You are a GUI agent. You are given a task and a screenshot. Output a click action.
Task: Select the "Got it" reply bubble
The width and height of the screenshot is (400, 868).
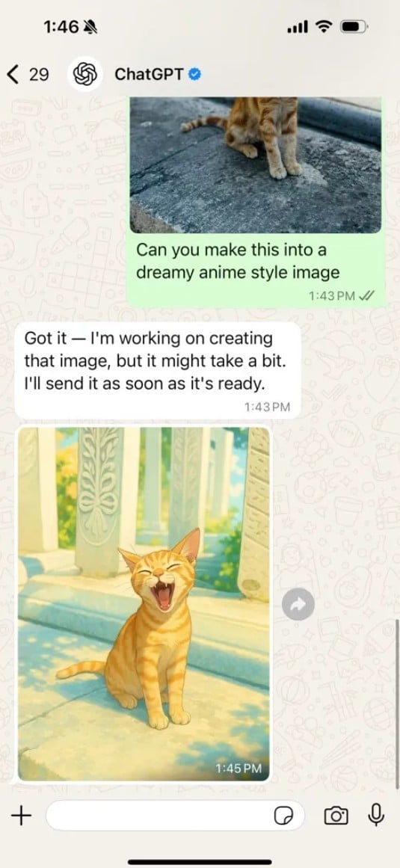click(158, 370)
